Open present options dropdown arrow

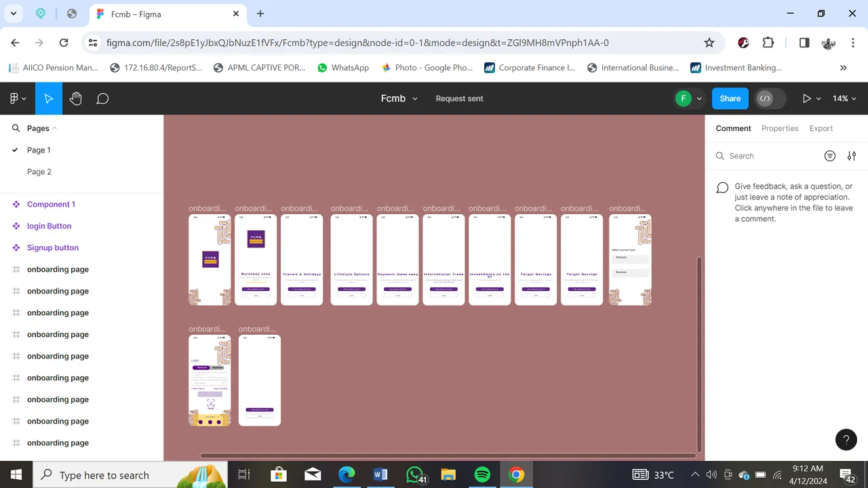point(818,99)
